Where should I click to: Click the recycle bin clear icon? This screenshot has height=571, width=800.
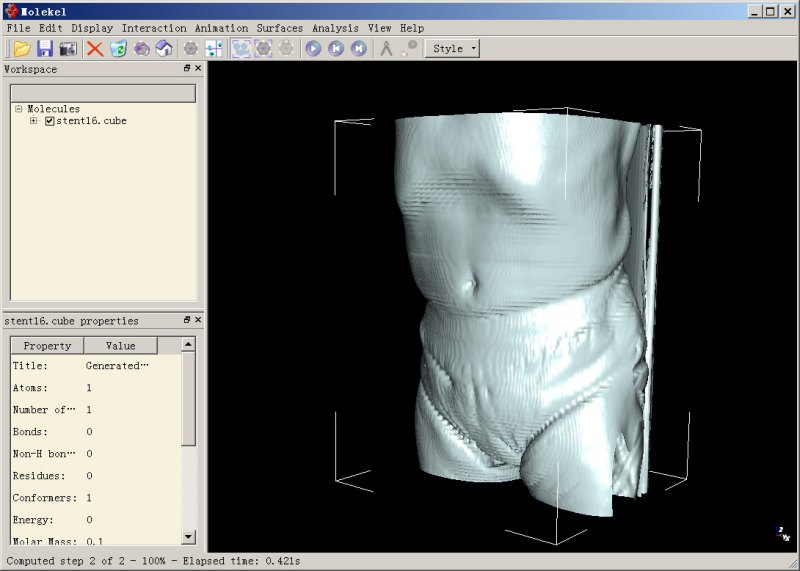pos(118,48)
